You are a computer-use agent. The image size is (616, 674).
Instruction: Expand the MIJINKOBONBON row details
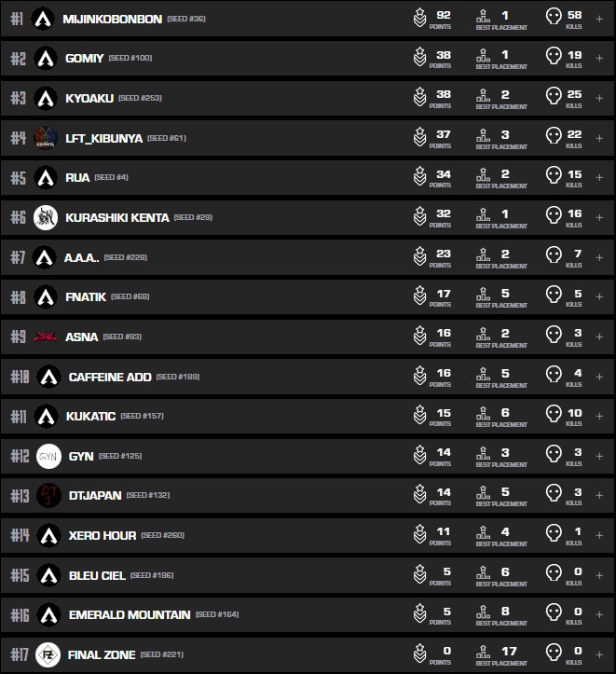point(599,19)
